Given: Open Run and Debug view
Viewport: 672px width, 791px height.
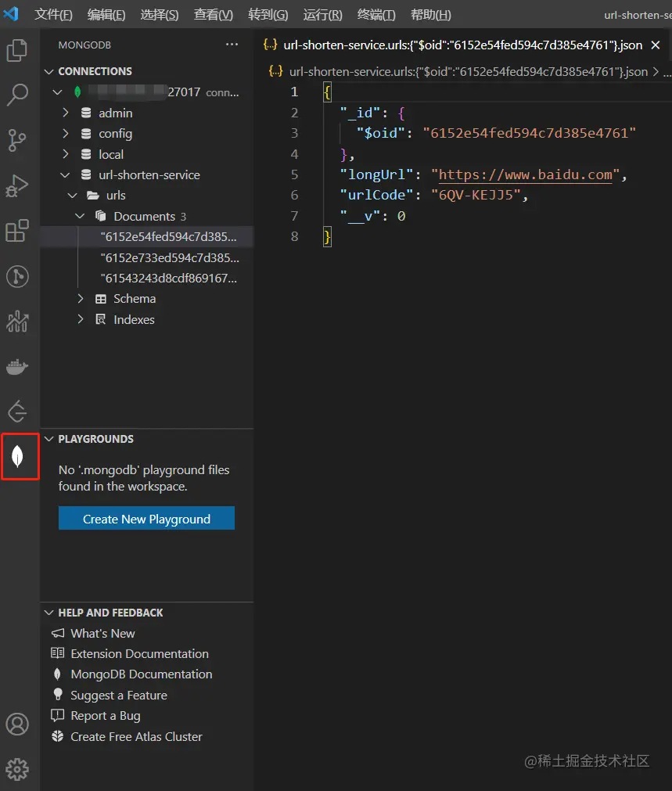Looking at the screenshot, I should tap(17, 185).
